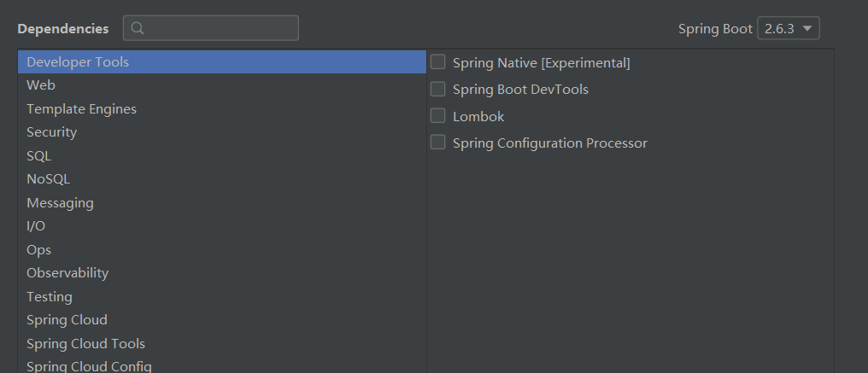This screenshot has width=868, height=373.
Task: Select the NoSQL category
Action: pos(222,179)
